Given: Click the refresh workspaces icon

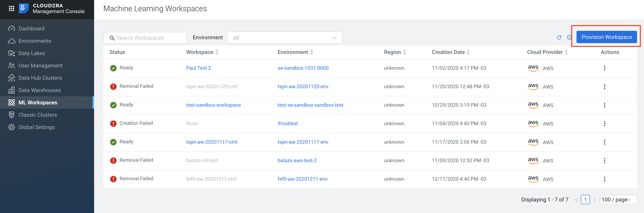Looking at the screenshot, I should [559, 37].
